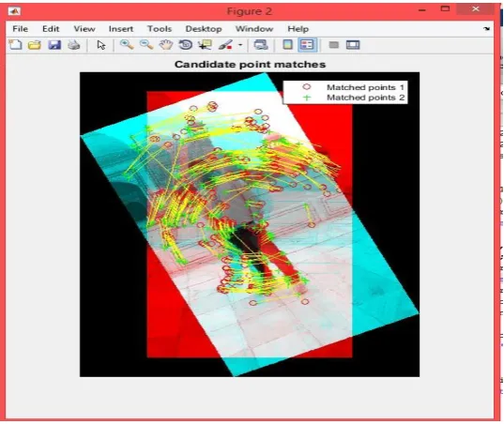The image size is (504, 424).
Task: Select the Data Cursor tool
Action: click(x=205, y=45)
